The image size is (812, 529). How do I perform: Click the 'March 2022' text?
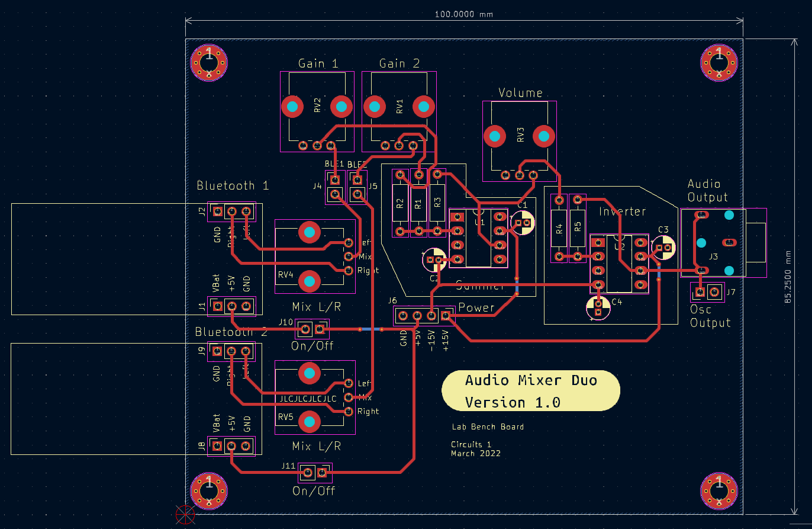pos(476,454)
